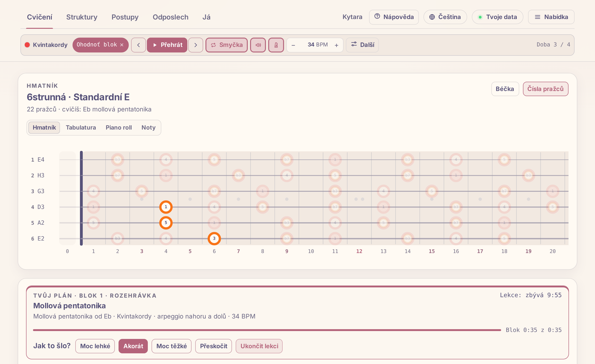
Task: Rate block as Moc těžké
Action: pyautogui.click(x=172, y=346)
